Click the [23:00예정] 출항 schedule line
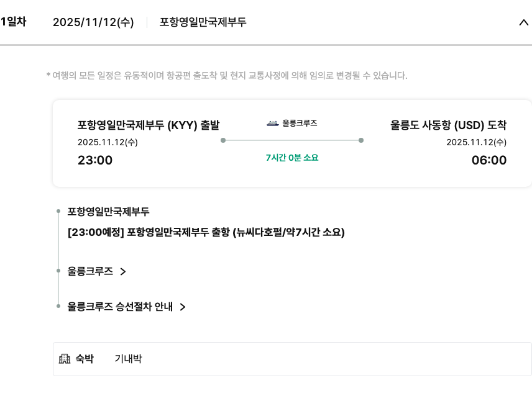 pos(206,233)
